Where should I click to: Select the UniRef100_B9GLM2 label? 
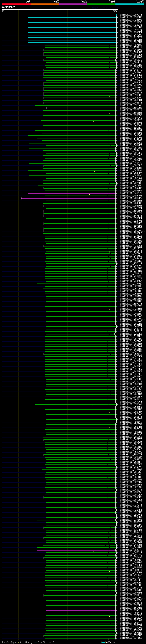tap(131, 53)
